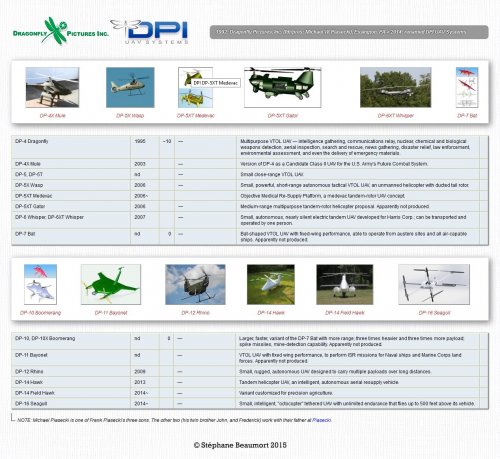500x459 pixels.
Task: Click the DPI UAV Systems logo
Action: 150,32
